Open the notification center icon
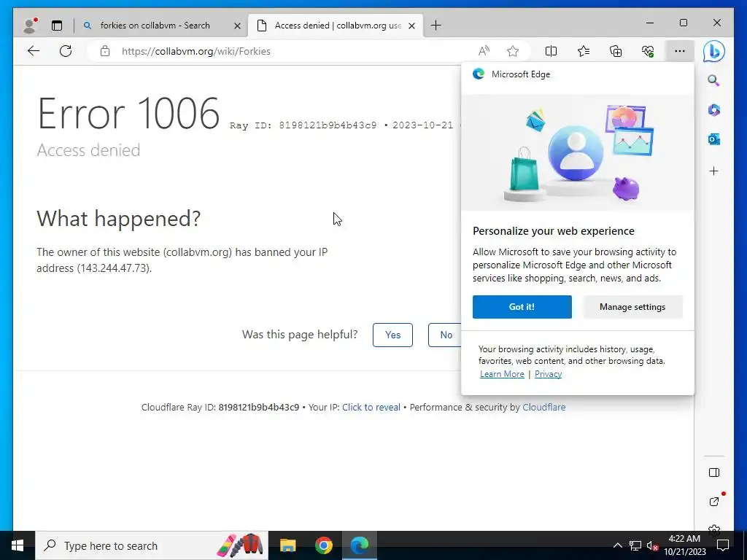This screenshot has width=747, height=560. pyautogui.click(x=723, y=545)
